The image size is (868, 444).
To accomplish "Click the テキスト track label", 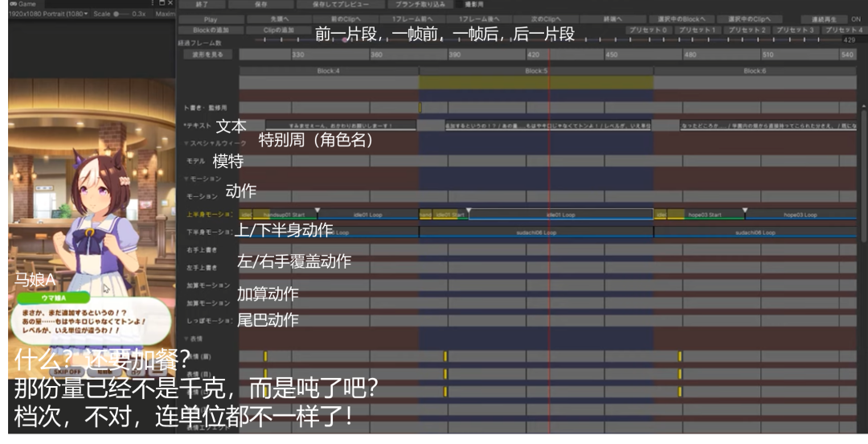I will [x=198, y=125].
